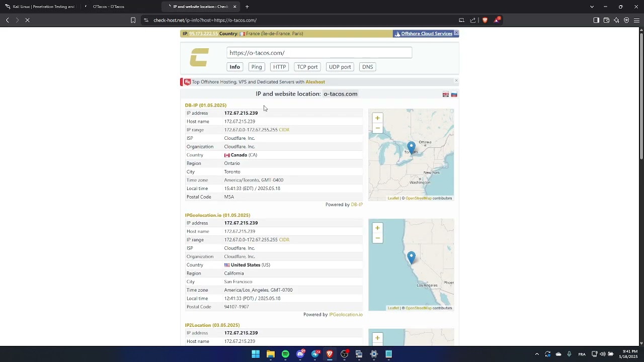
Task: Open Discord from the taskbar
Action: pyautogui.click(x=300, y=354)
